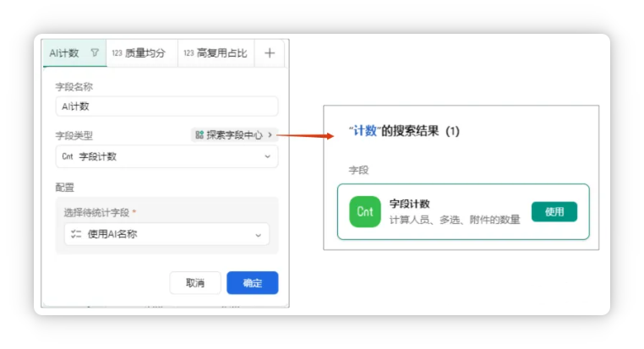Click the 使用 button for 字段计数
This screenshot has height=349, width=644.
[x=554, y=212]
